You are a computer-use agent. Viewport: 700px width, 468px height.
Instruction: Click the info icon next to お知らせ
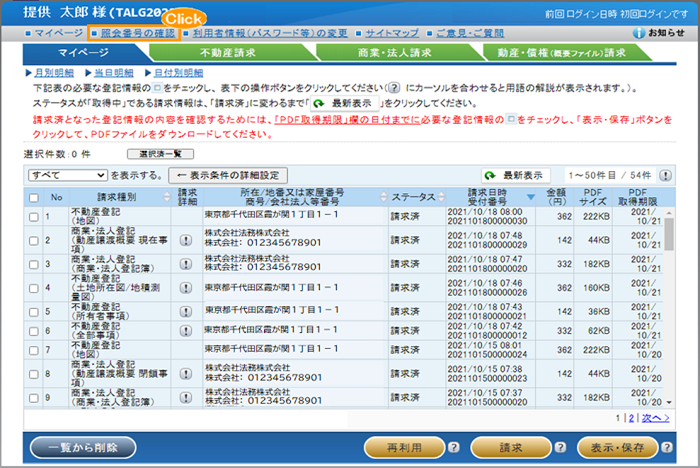638,33
